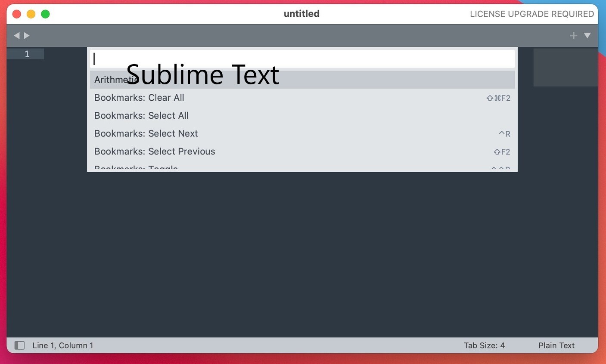Viewport: 606px width, 364px height.
Task: Click line number 1 in gutter
Action: pyautogui.click(x=27, y=54)
